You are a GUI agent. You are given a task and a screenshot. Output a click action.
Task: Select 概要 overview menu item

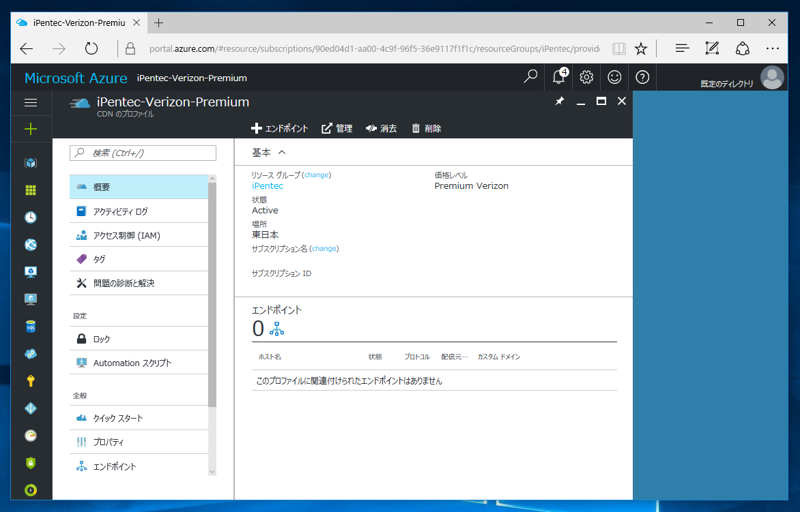139,187
